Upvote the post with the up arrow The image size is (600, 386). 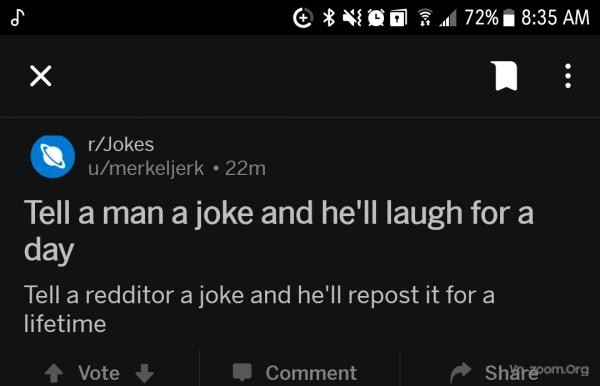pos(54,373)
